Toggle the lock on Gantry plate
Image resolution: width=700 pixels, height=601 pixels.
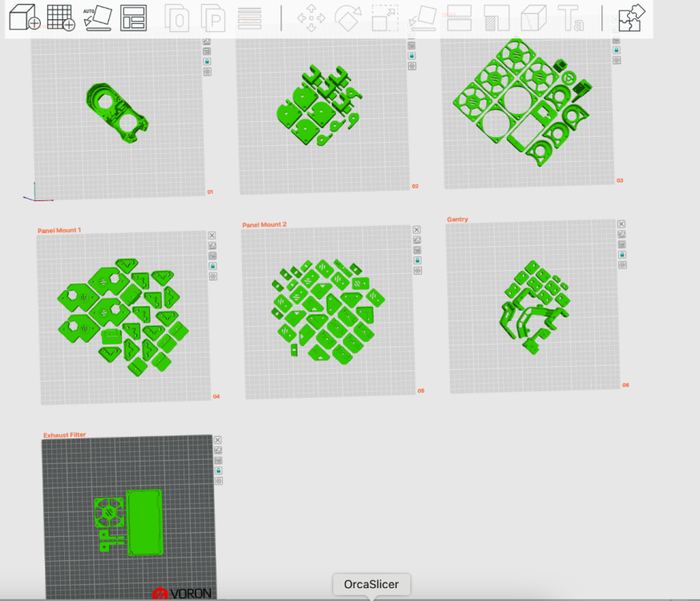point(622,254)
